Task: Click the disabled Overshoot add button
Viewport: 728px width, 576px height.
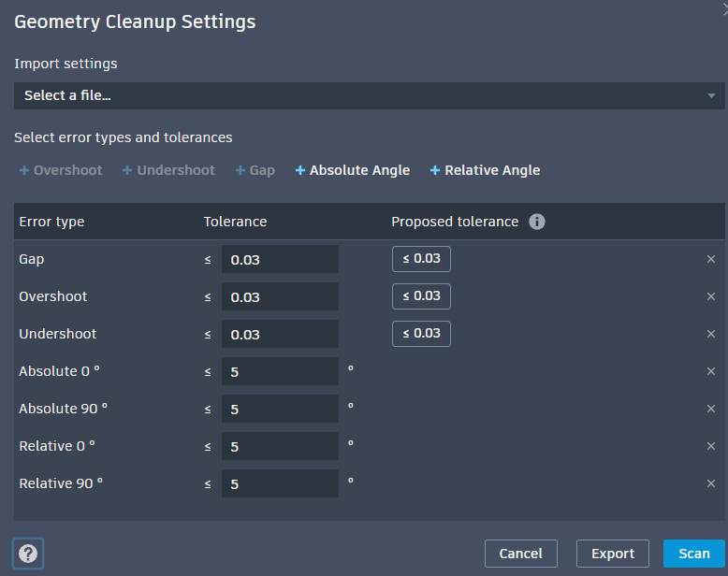Action: pyautogui.click(x=61, y=170)
